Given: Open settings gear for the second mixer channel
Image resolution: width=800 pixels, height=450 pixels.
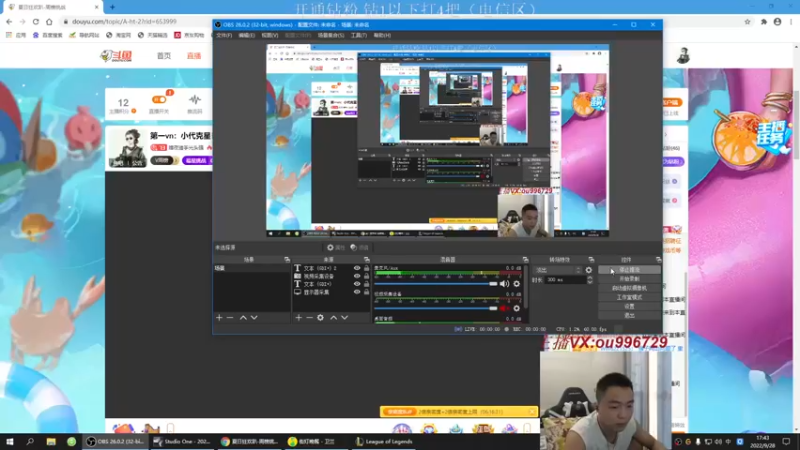Looking at the screenshot, I should point(516,308).
